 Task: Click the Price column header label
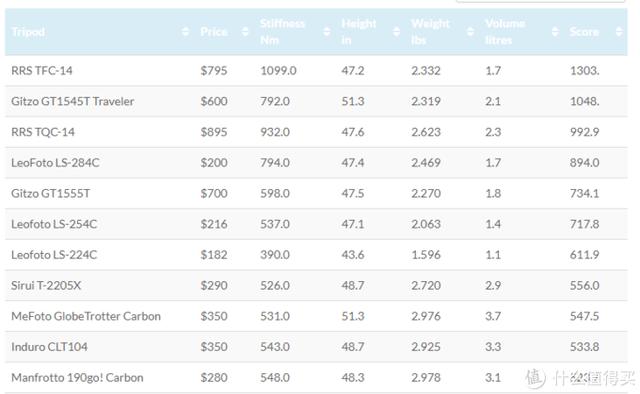click(214, 32)
